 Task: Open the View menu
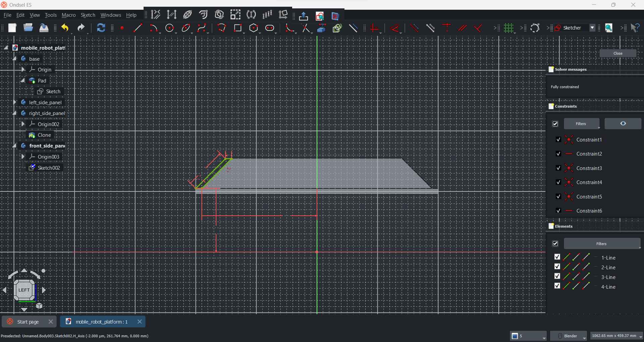(35, 15)
